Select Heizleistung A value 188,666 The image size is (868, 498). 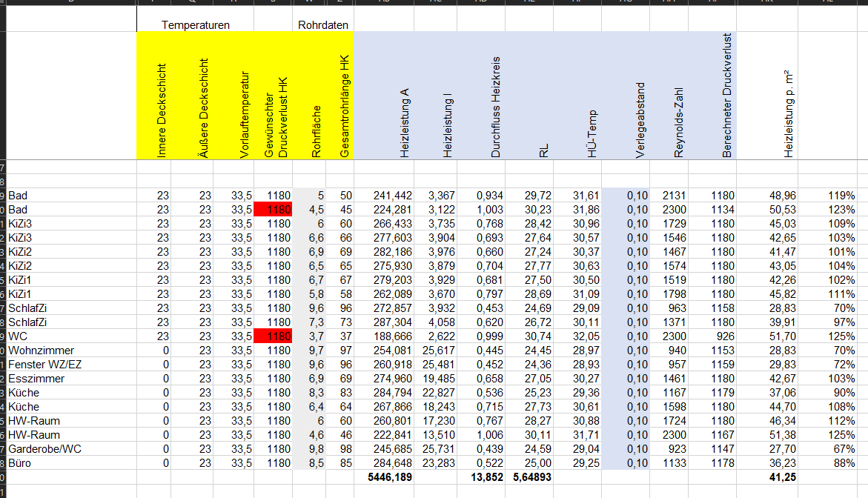coord(384,336)
